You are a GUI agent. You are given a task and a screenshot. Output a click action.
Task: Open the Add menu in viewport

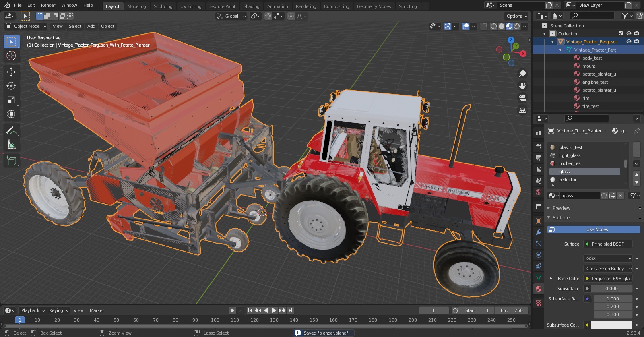click(x=91, y=26)
